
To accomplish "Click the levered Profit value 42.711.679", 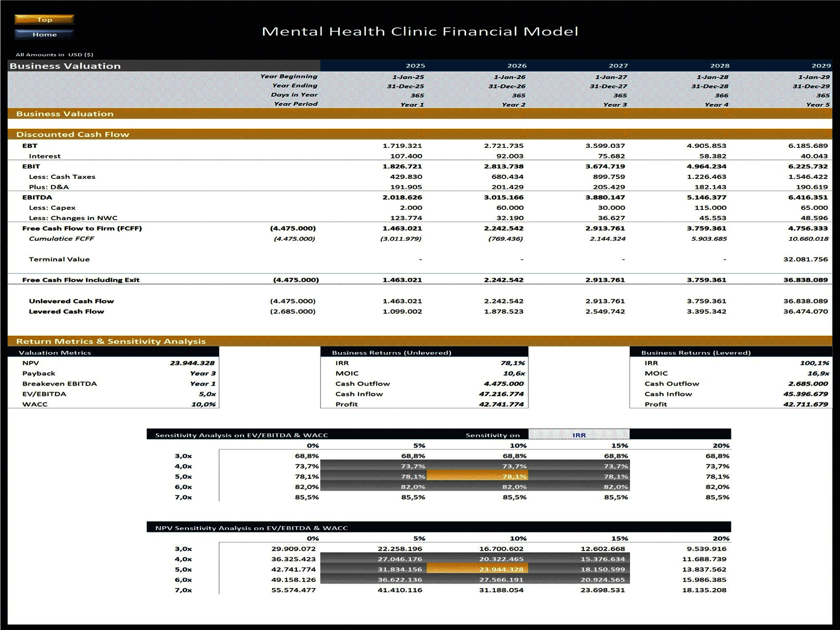I will click(x=805, y=404).
